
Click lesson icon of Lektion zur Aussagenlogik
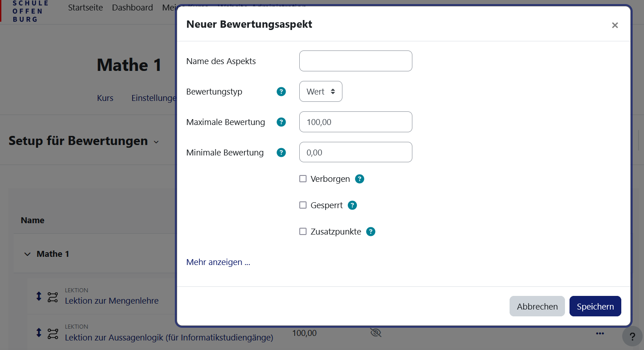[x=53, y=334]
